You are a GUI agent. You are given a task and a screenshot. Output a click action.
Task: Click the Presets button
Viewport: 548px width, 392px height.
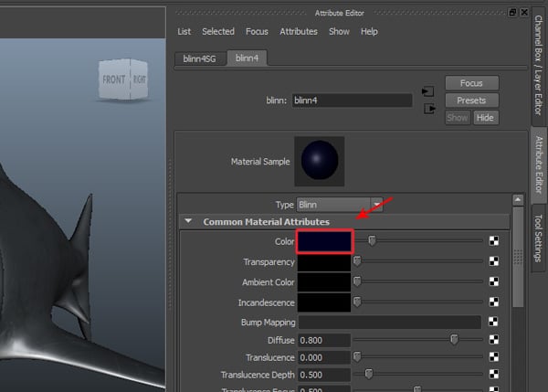point(471,101)
